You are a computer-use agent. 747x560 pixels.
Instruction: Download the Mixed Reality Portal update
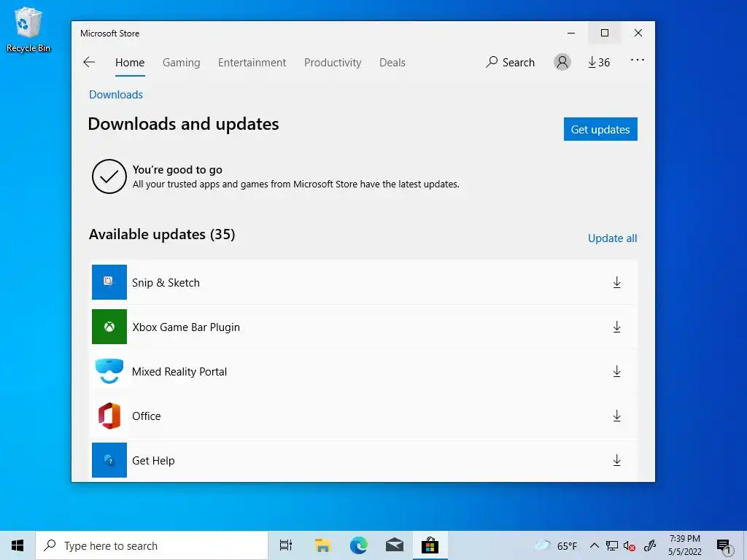pyautogui.click(x=616, y=371)
